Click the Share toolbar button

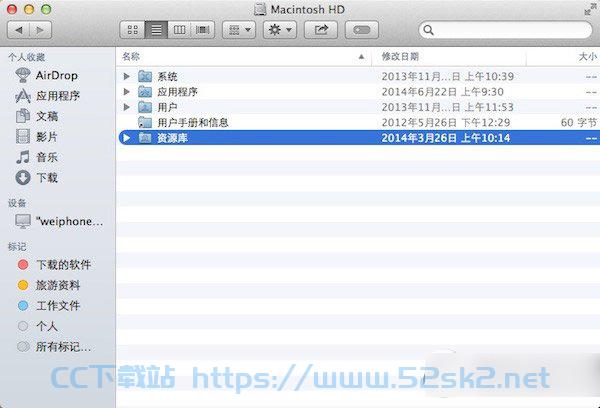321,30
